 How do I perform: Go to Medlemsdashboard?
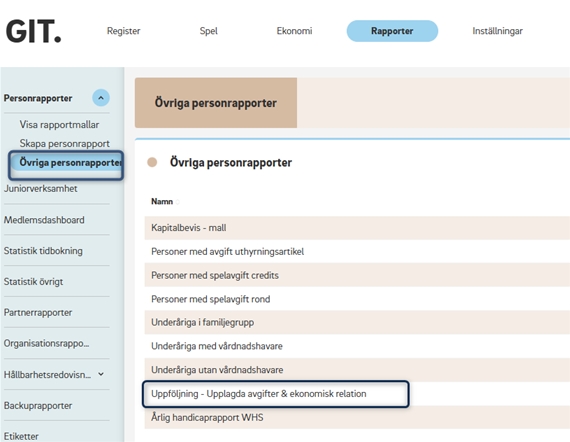(44, 220)
